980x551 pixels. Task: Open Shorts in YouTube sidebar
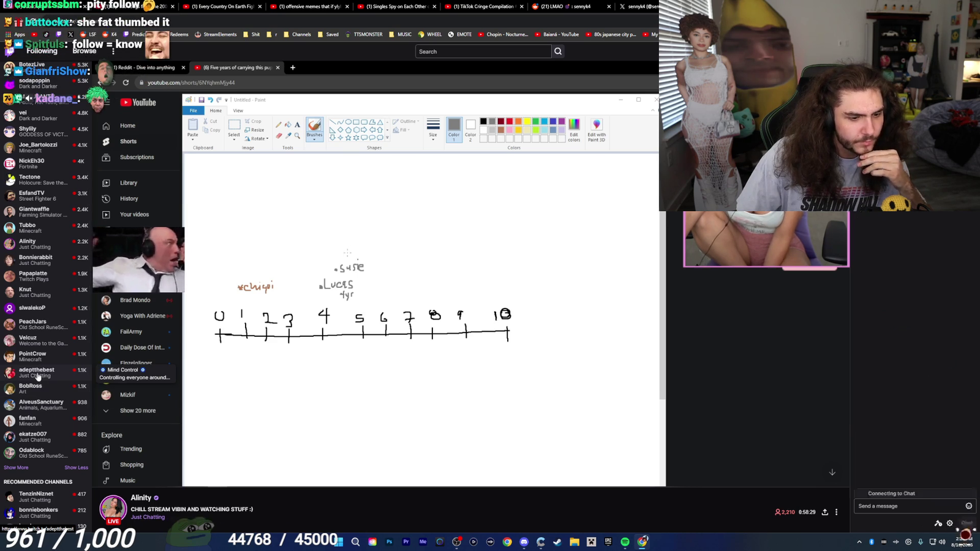(128, 141)
